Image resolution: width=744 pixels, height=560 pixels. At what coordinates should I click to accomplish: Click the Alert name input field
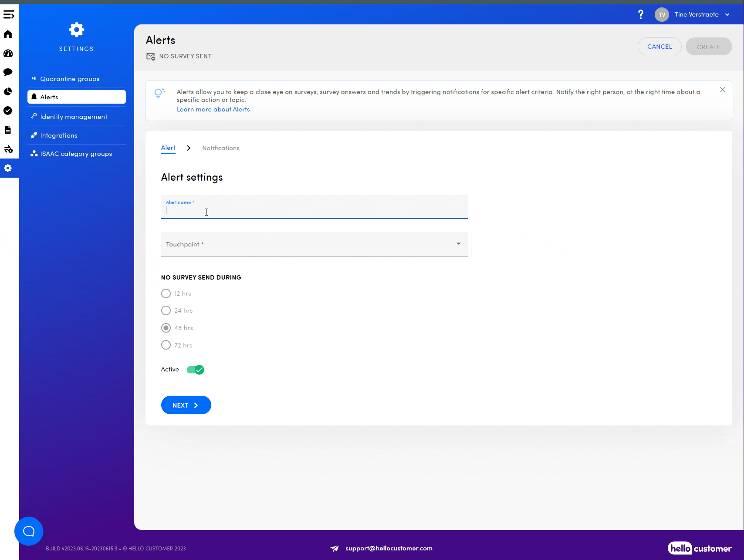[x=314, y=211]
